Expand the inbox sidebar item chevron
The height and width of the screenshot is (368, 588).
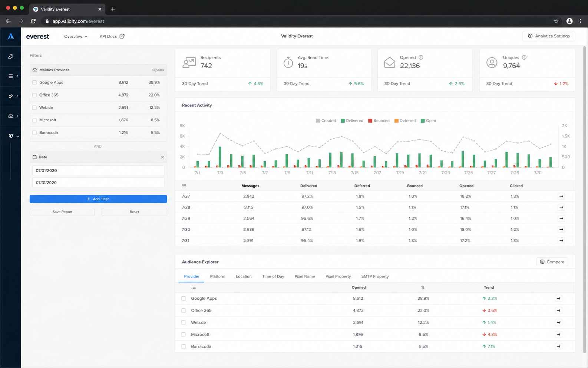(x=17, y=116)
